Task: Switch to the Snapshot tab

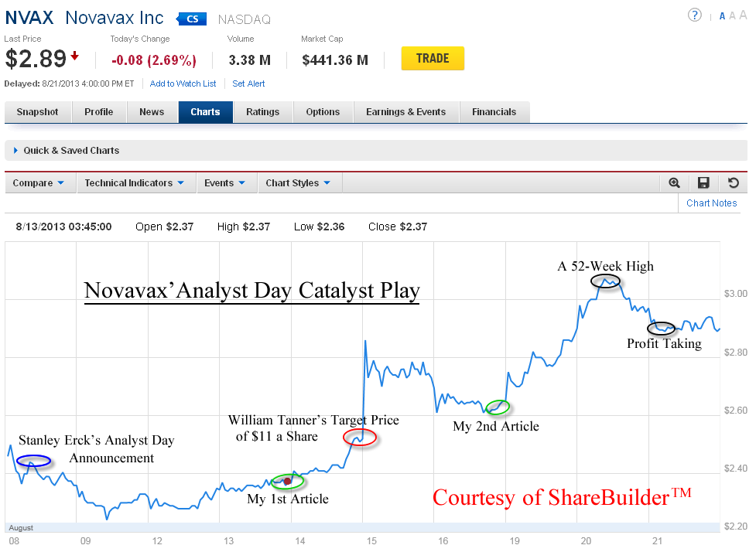Action: point(38,112)
